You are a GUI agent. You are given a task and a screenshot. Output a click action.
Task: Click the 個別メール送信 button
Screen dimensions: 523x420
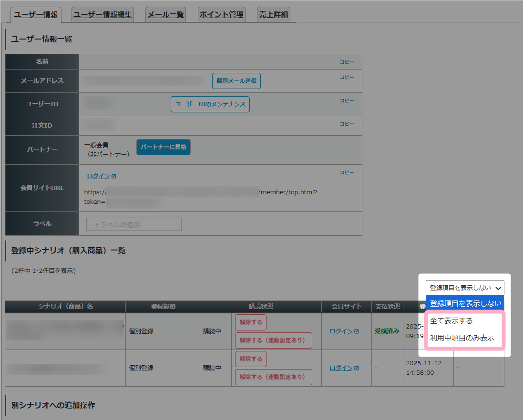(236, 81)
